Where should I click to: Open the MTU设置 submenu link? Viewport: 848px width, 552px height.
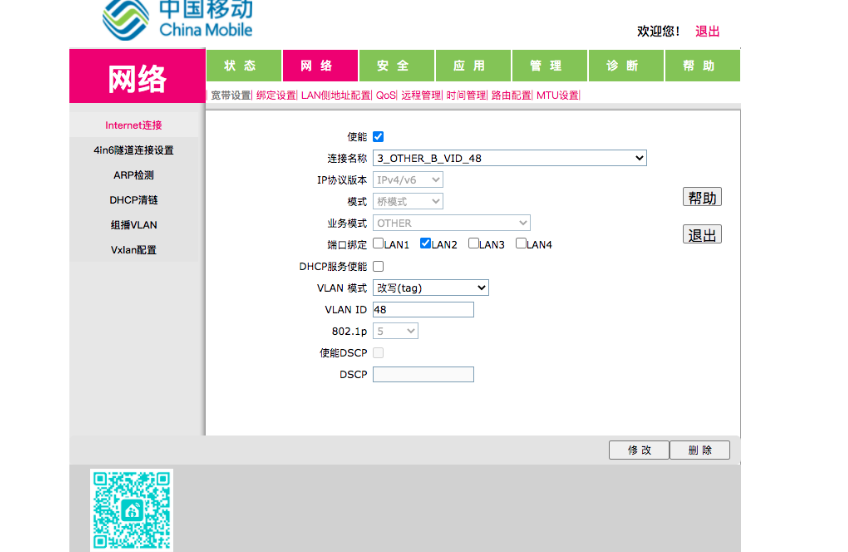[x=557, y=96]
